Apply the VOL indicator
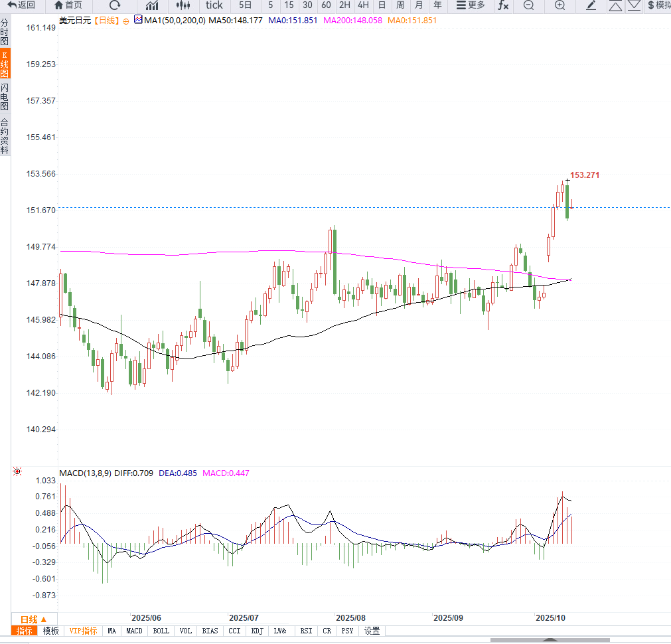Viewport: 671px width, 644px height. (x=185, y=631)
